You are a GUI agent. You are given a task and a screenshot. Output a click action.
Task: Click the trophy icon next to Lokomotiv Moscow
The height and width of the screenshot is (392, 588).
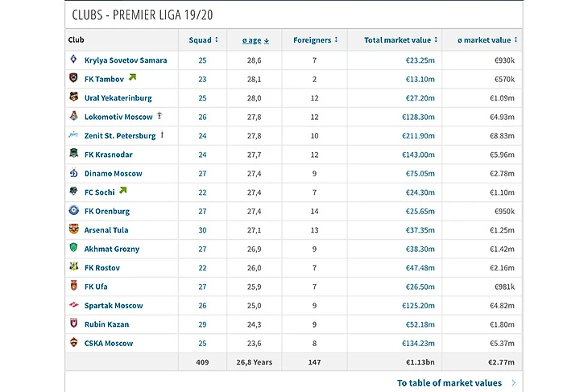tap(159, 116)
